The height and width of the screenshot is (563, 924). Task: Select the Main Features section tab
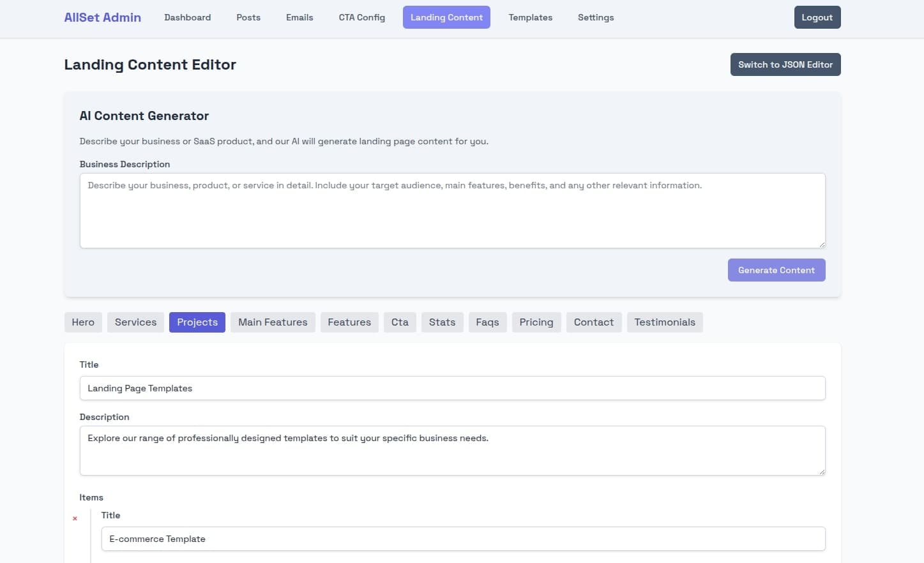273,322
